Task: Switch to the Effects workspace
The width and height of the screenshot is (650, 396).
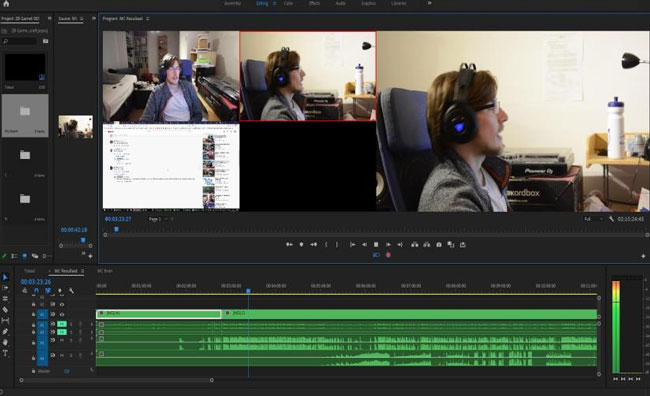Action: coord(314,3)
